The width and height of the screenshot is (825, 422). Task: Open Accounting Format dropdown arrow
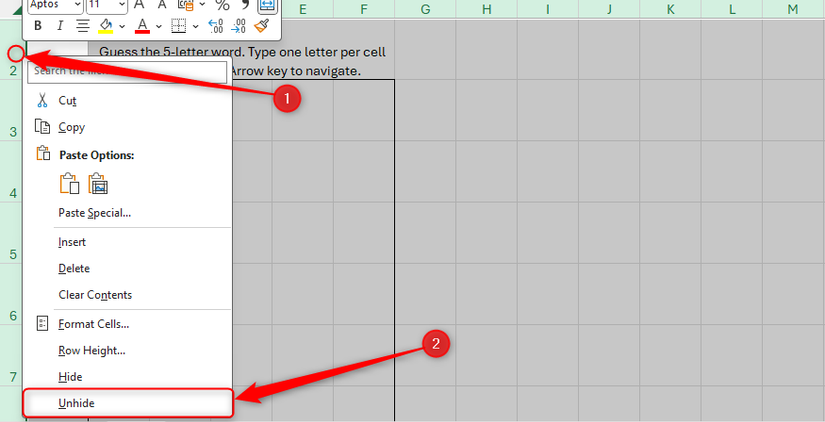pos(202,5)
